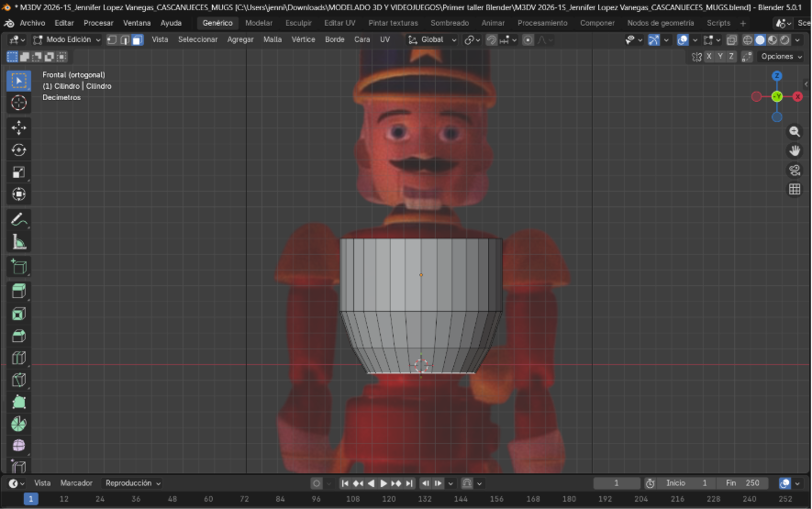This screenshot has width=812, height=509.
Task: Select the Rotate tool
Action: (18, 149)
